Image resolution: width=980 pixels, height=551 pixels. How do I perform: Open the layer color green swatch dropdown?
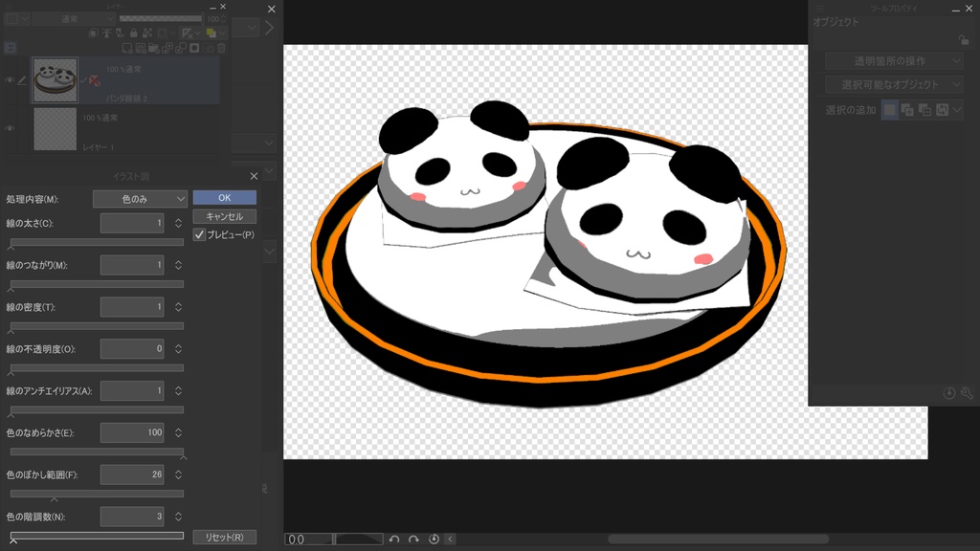coord(216,33)
